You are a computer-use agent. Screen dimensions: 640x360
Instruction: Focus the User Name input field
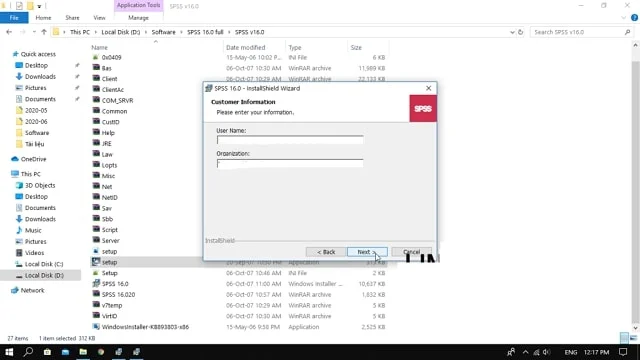click(x=290, y=140)
